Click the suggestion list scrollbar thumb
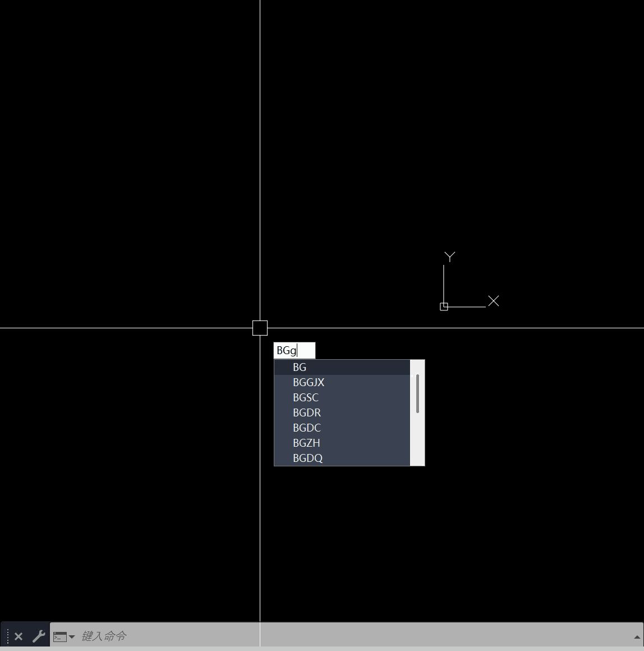The width and height of the screenshot is (644, 651). pyautogui.click(x=417, y=393)
